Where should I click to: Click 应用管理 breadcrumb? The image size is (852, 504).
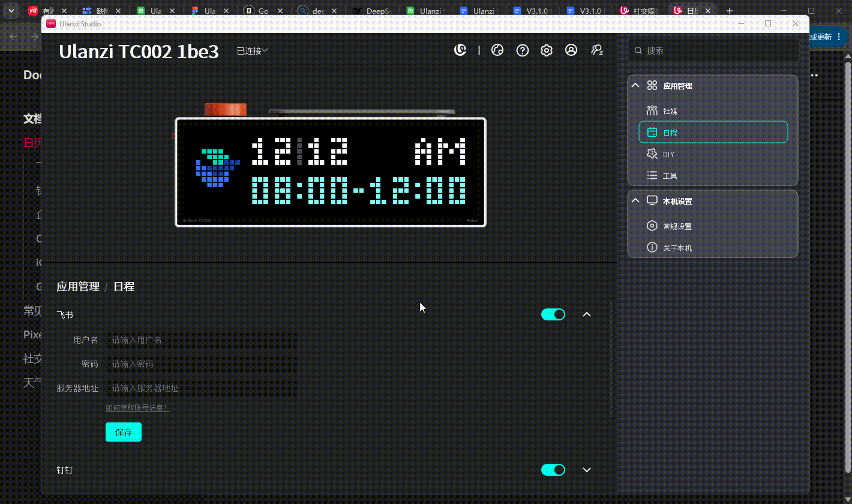tap(78, 287)
